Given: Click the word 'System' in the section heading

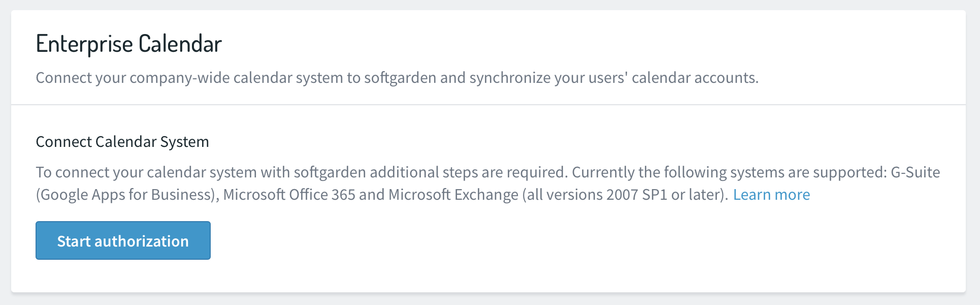Looking at the screenshot, I should [184, 142].
